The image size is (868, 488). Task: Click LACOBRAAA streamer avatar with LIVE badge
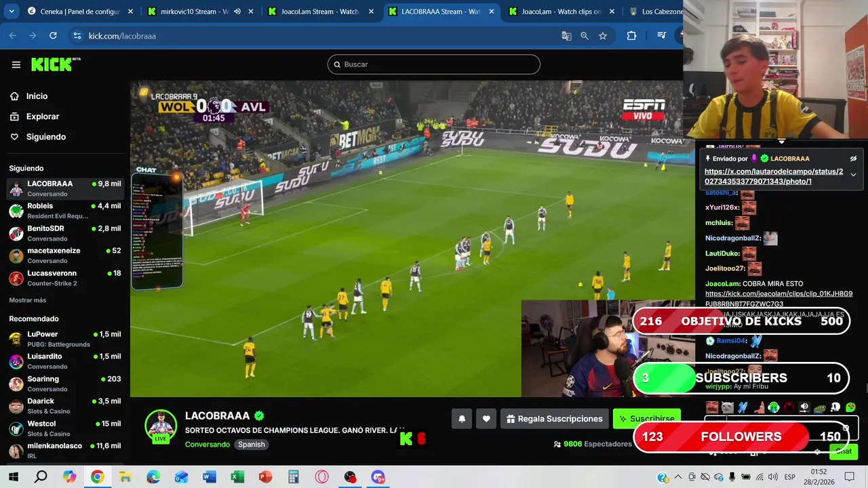(x=161, y=427)
